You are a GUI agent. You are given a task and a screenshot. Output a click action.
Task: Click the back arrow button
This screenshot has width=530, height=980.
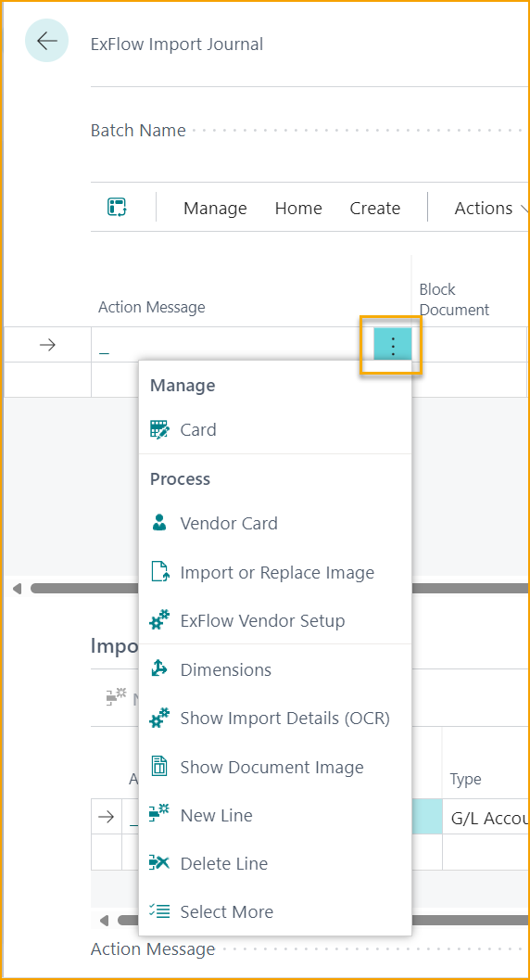pos(47,41)
